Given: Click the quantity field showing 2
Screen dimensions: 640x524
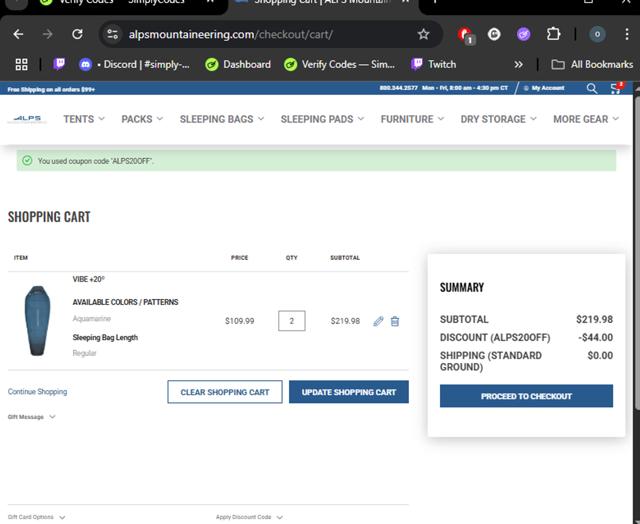Looking at the screenshot, I should point(291,321).
